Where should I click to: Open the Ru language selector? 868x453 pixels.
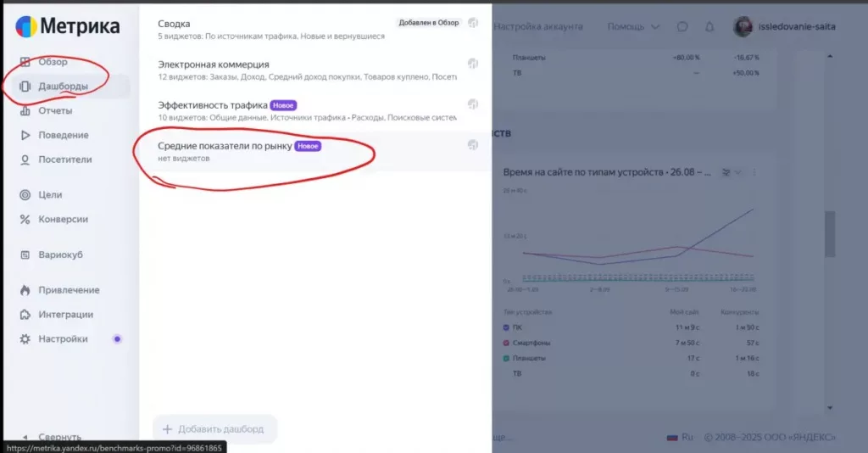(x=680, y=437)
